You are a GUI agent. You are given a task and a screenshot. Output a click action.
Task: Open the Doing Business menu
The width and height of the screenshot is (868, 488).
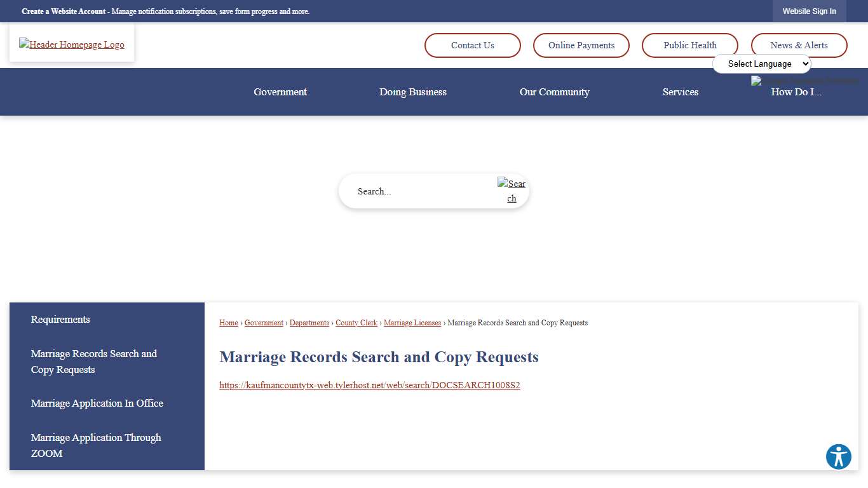(413, 92)
